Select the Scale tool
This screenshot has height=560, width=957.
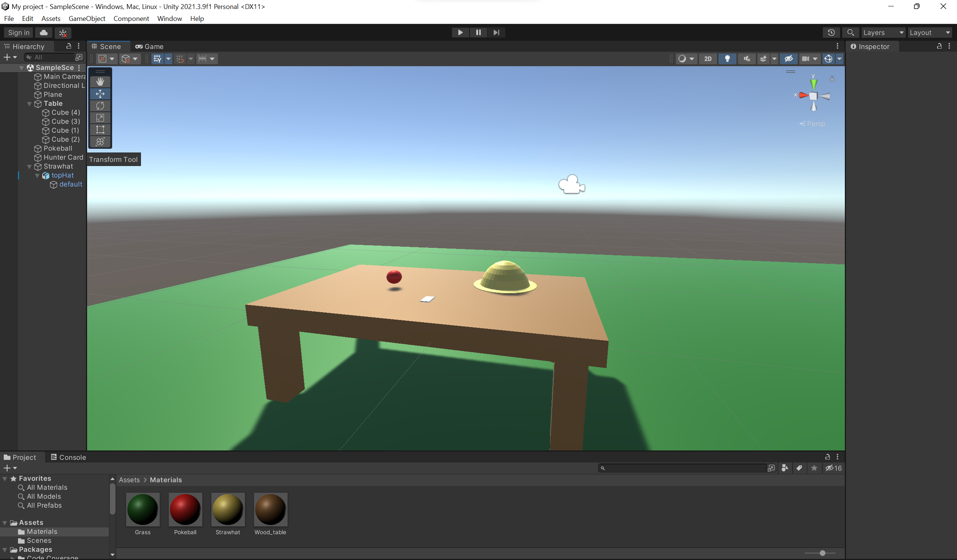pos(100,118)
